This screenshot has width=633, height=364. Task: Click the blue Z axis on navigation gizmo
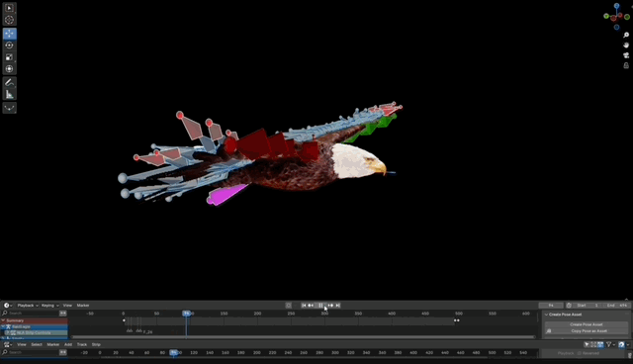pos(616,6)
